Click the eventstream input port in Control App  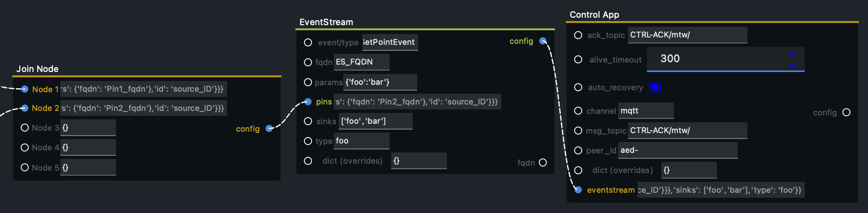pos(578,190)
